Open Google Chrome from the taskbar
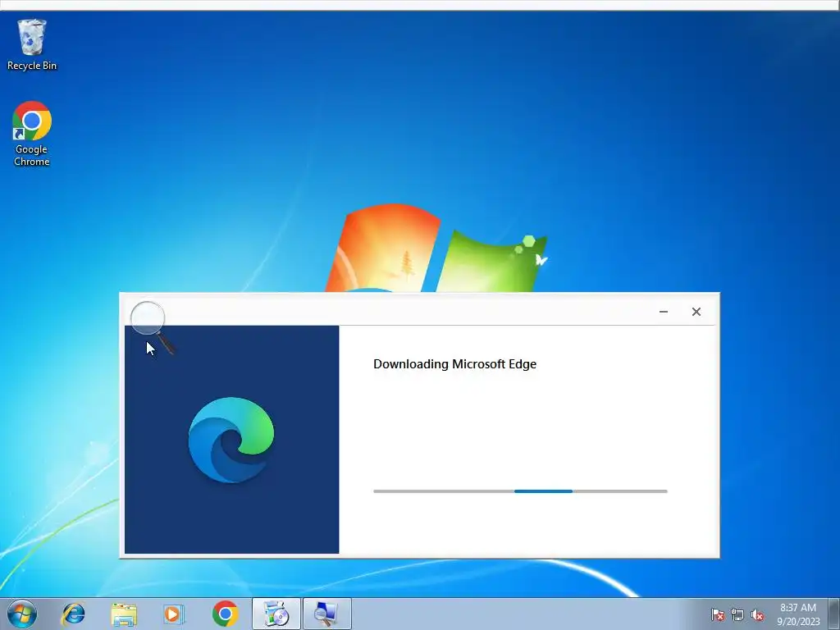This screenshot has height=630, width=840. click(225, 614)
